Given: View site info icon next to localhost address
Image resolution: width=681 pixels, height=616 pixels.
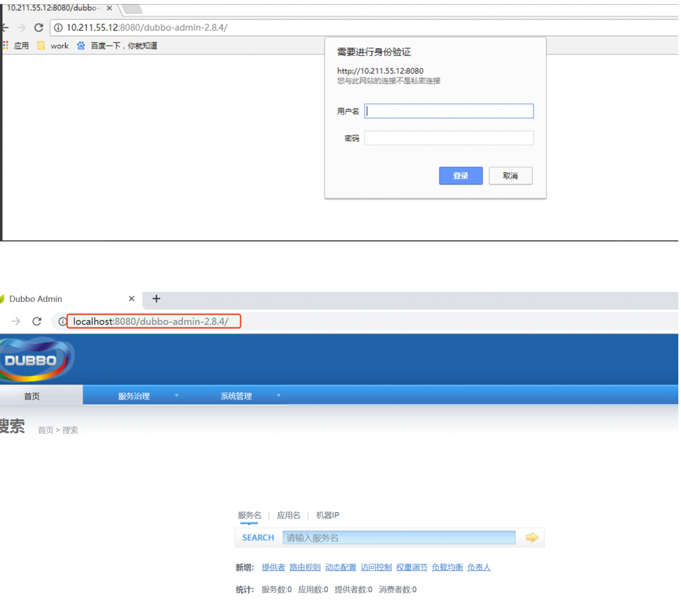Looking at the screenshot, I should pos(63,321).
